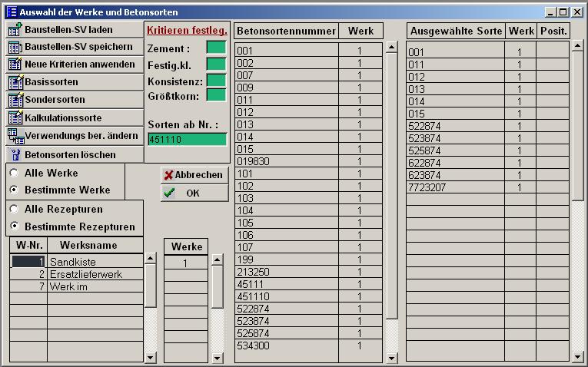Open Basissorten via its icon
The image size is (588, 367).
click(x=15, y=82)
